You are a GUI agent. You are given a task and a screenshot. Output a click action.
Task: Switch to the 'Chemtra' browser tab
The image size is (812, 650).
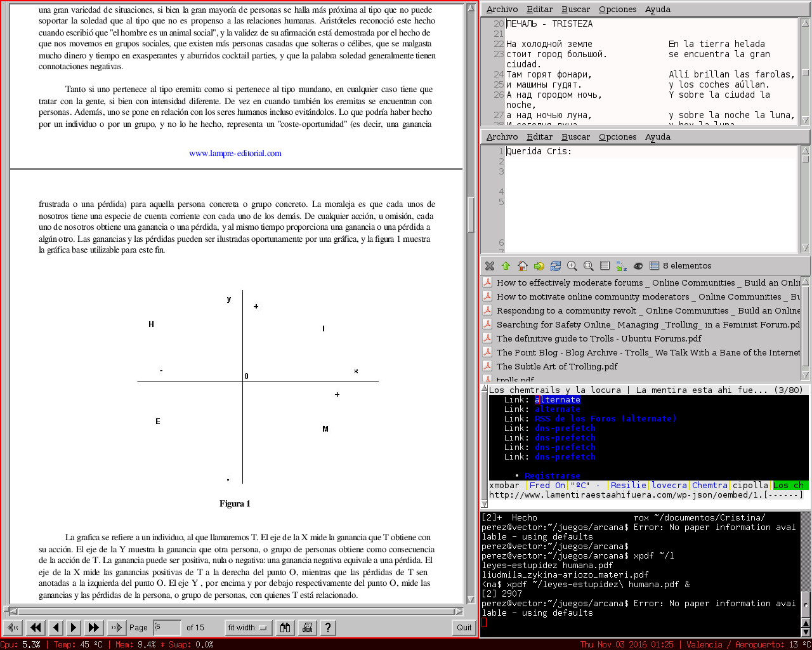click(710, 486)
